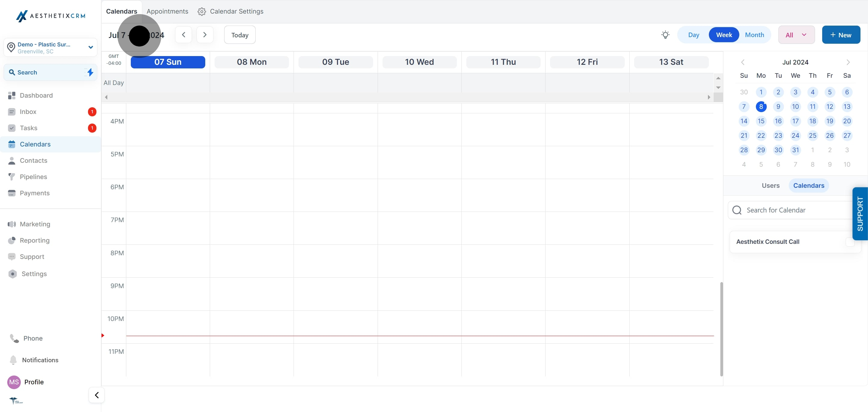The height and width of the screenshot is (412, 868).
Task: Collapse the left sidebar with arrow
Action: click(97, 395)
